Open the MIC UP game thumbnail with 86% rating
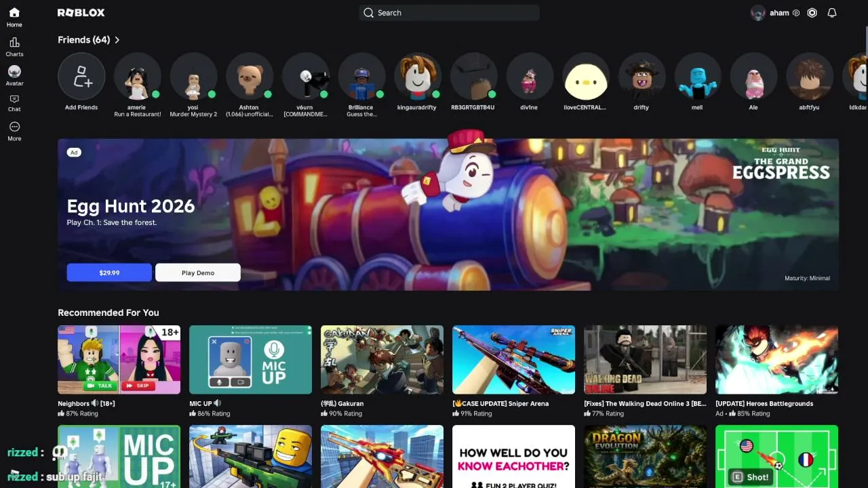This screenshot has width=868, height=488. [x=251, y=360]
